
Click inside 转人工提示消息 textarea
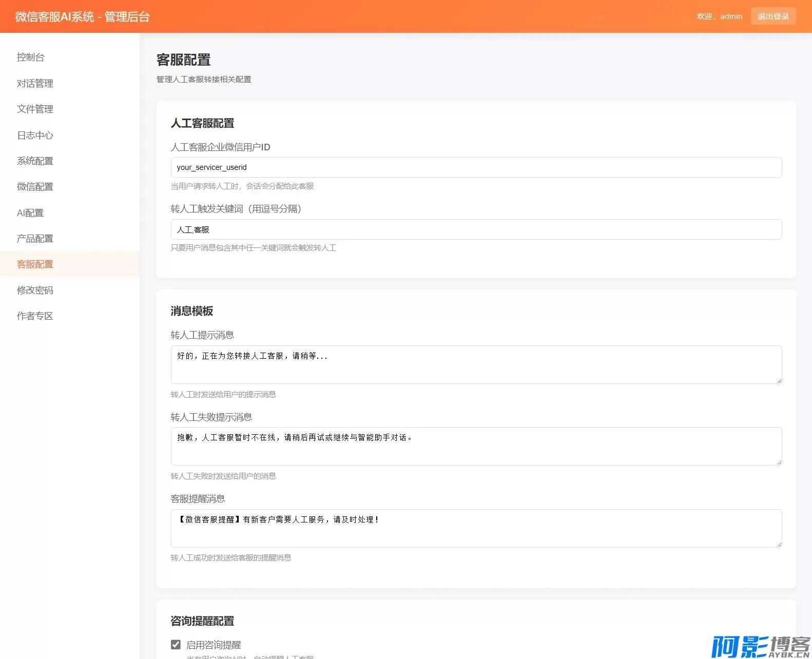[x=476, y=364]
